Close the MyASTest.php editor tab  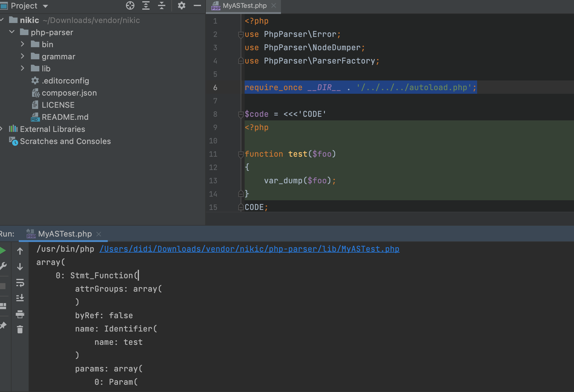coord(274,6)
